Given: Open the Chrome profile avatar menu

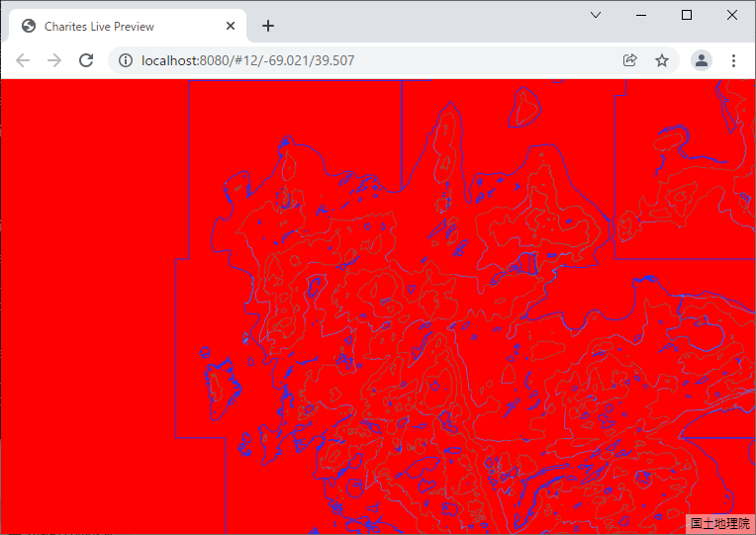Looking at the screenshot, I should pos(702,60).
